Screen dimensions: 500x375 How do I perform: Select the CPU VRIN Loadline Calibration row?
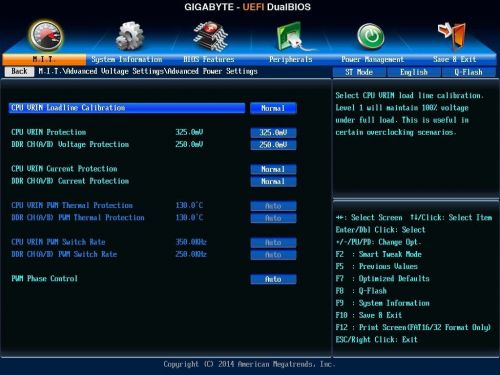point(127,108)
